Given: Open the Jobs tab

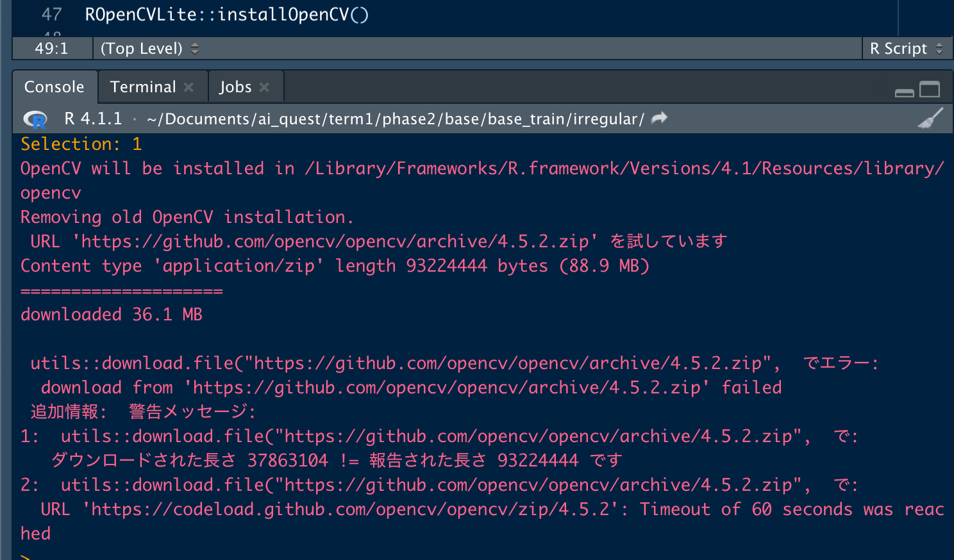Looking at the screenshot, I should [235, 87].
